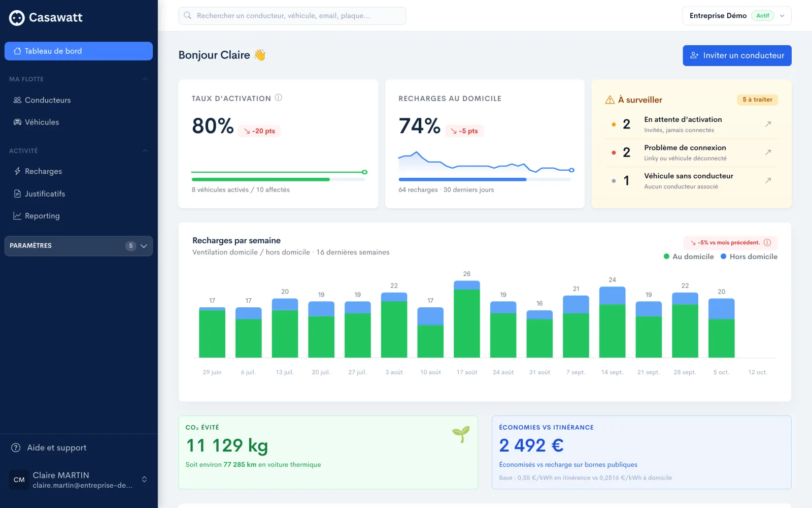Click the PARAMÈTRES badge showing 5
This screenshot has height=508, width=812.
click(130, 246)
